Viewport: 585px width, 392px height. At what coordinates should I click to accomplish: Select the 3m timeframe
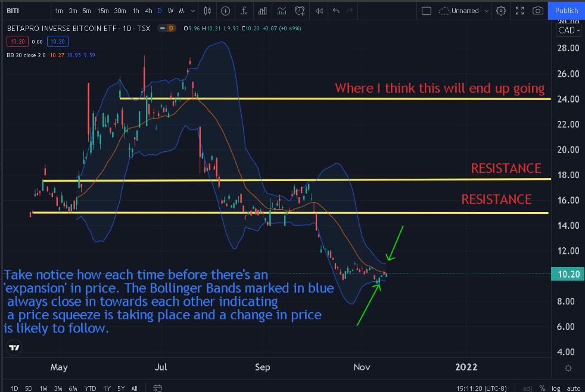73,11
